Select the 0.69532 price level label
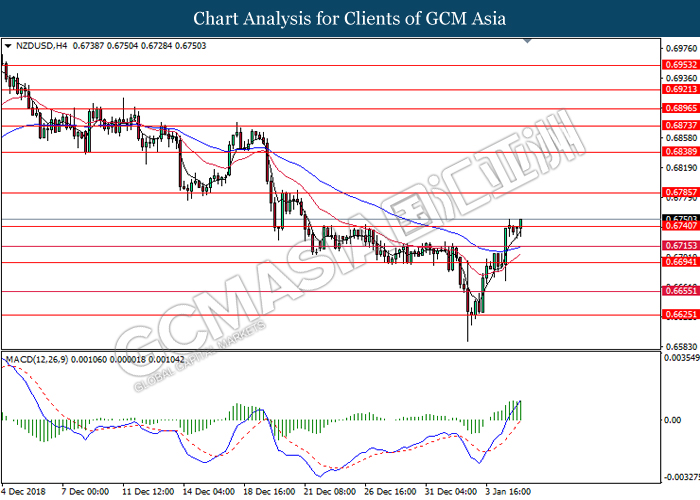 pyautogui.click(x=681, y=65)
